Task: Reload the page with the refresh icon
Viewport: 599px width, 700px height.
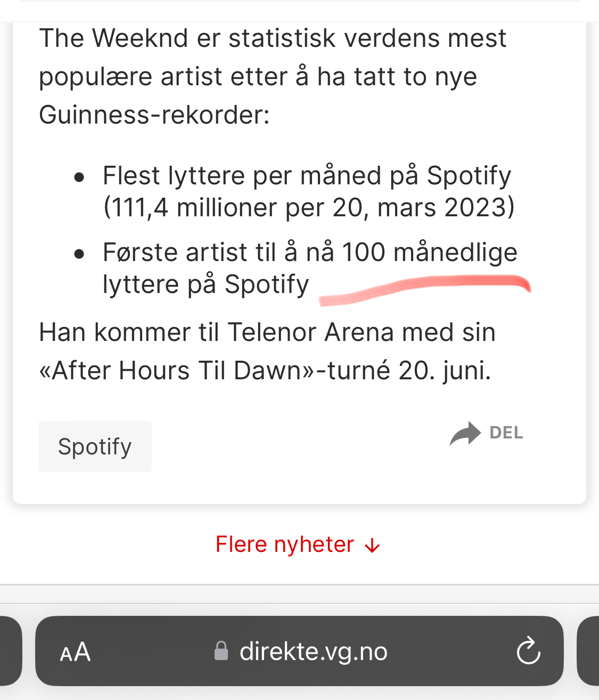Action: 528,650
